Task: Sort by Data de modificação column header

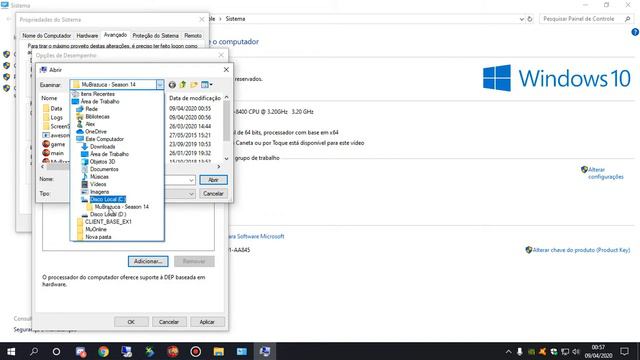Action: coord(195,98)
